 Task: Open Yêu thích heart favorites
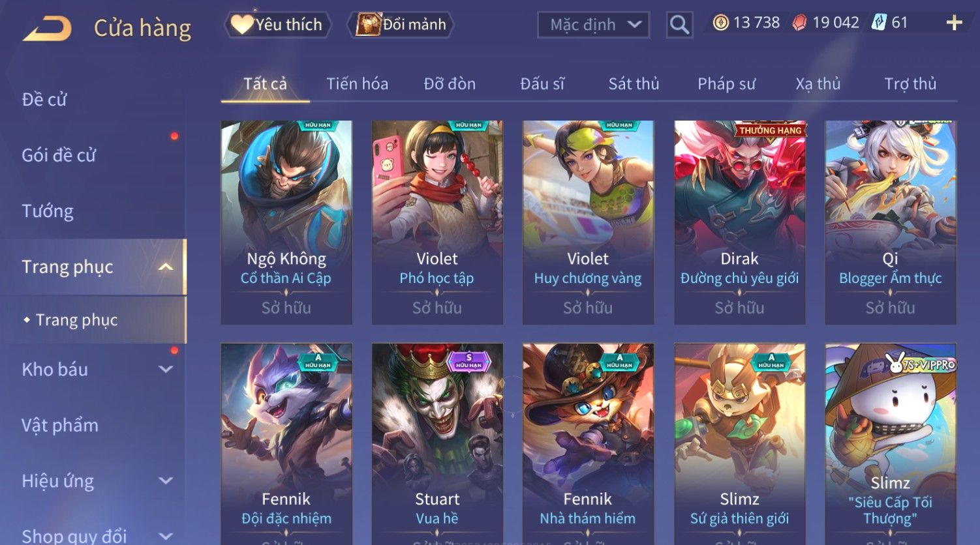(x=278, y=25)
